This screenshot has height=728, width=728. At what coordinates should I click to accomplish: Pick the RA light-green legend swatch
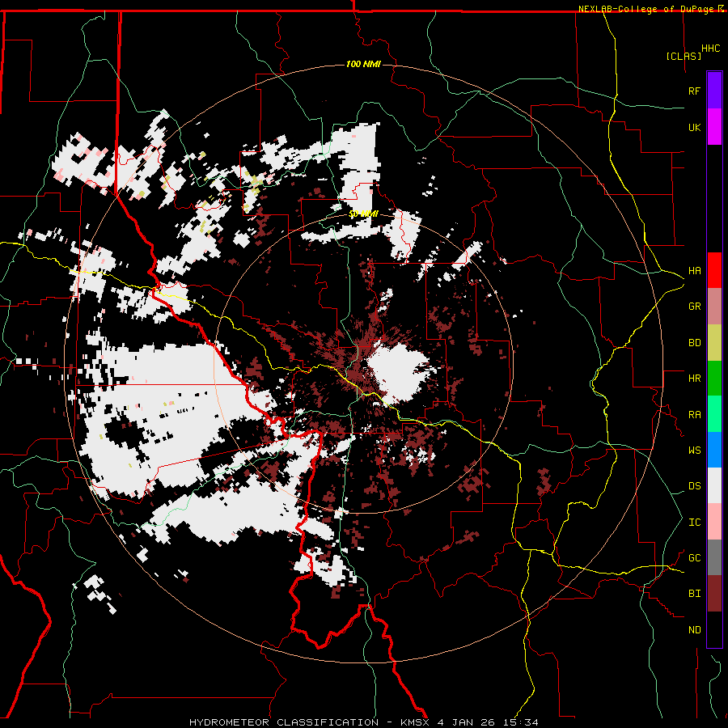click(x=714, y=414)
